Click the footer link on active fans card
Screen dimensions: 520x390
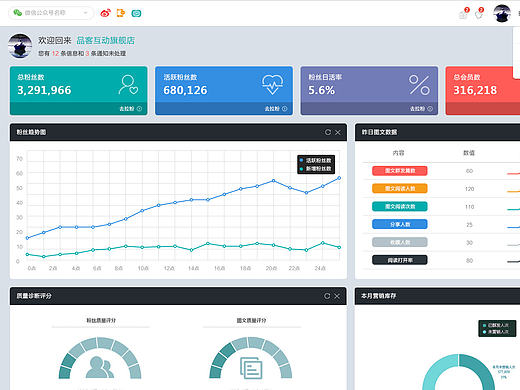click(276, 109)
